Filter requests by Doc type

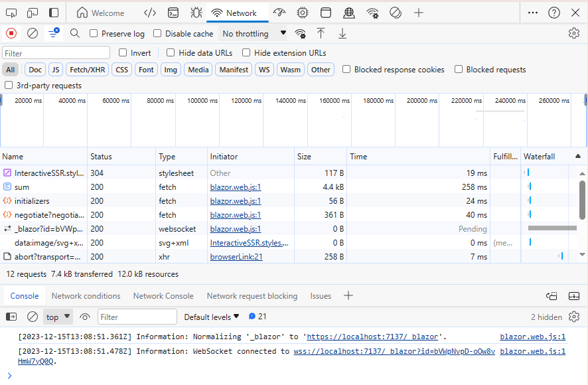coord(35,70)
